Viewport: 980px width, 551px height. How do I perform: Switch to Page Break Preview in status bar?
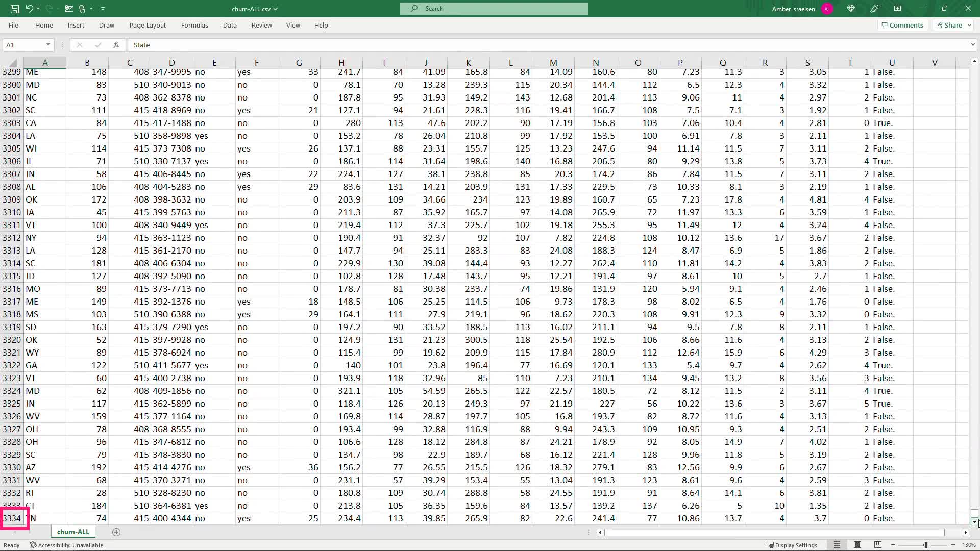click(878, 545)
